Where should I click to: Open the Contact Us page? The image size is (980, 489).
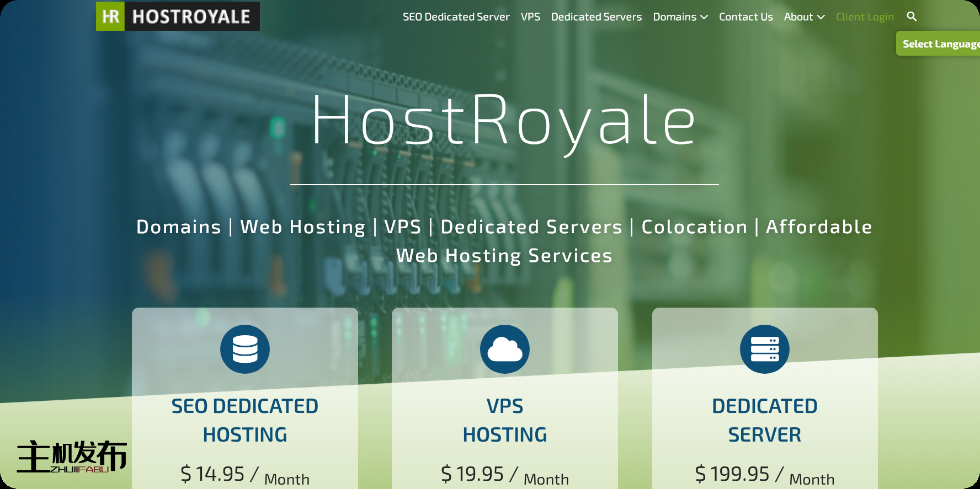point(745,17)
